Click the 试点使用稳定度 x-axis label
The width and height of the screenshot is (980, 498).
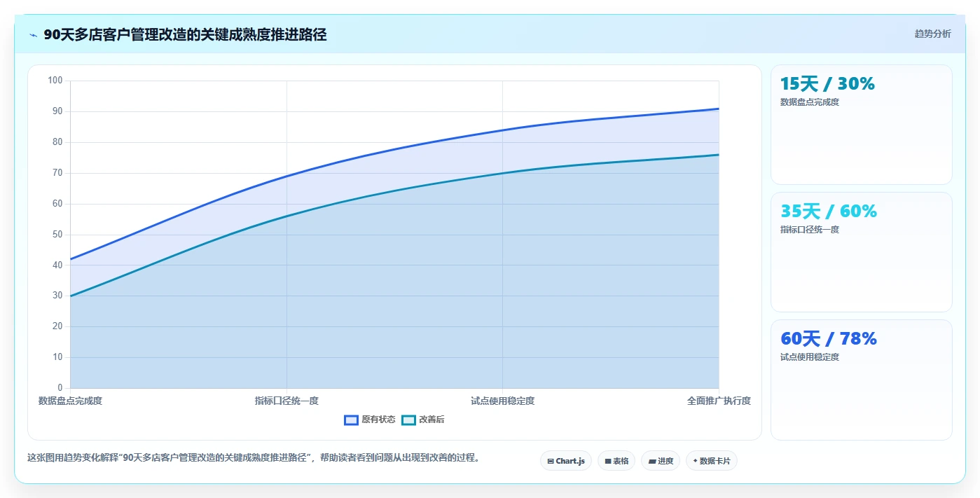503,401
